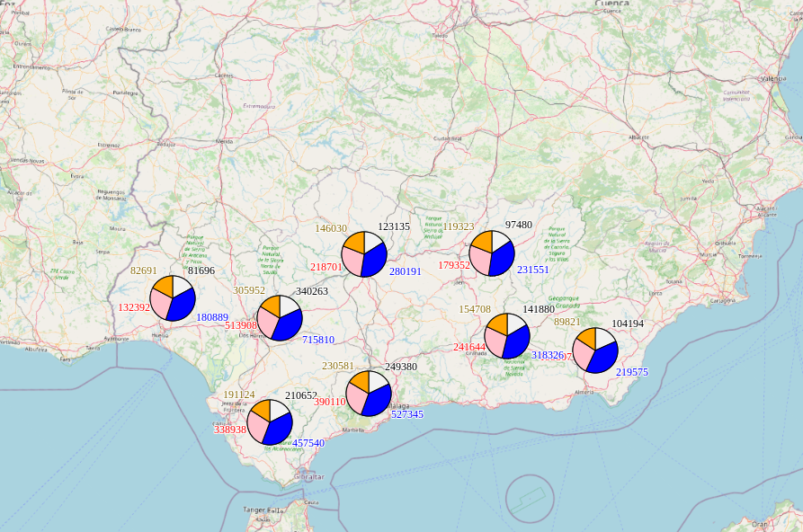
Task: Select the red value label 218701
Action: tap(326, 267)
